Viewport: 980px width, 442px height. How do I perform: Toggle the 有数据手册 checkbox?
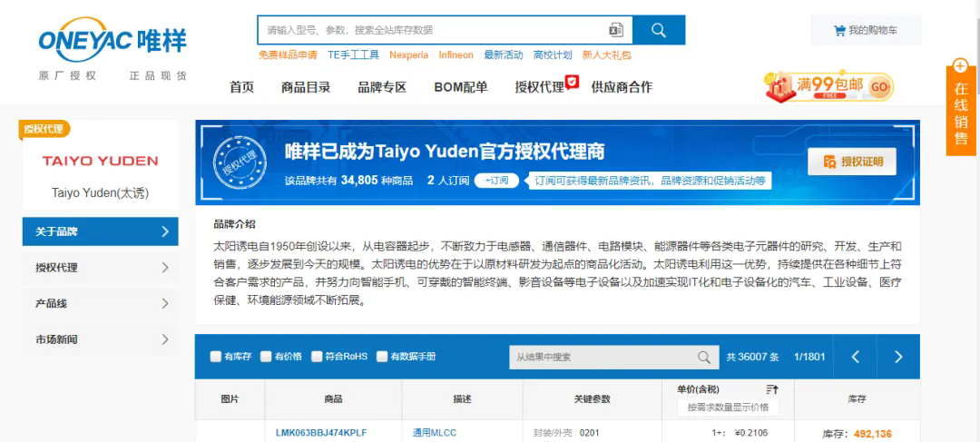pos(382,357)
